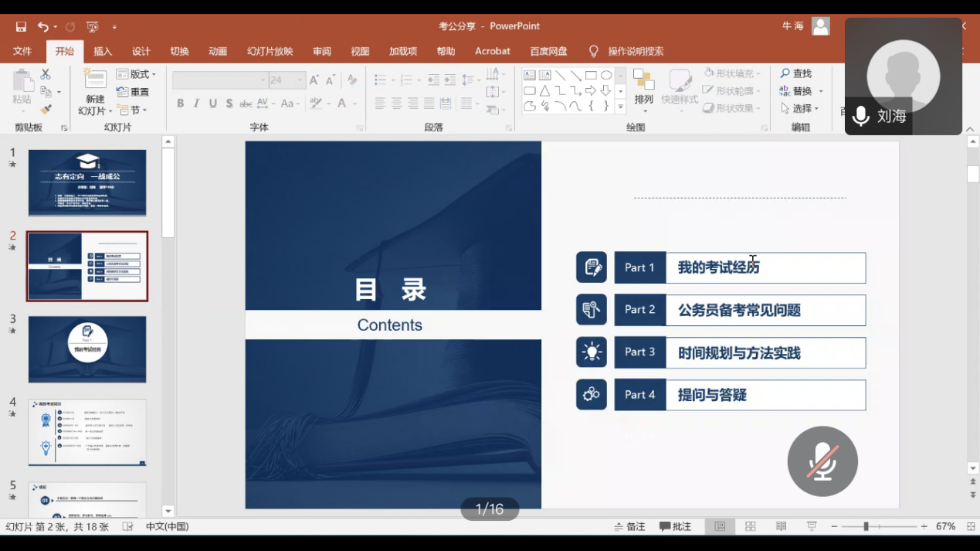Open Reading View from status bar

point(781,526)
